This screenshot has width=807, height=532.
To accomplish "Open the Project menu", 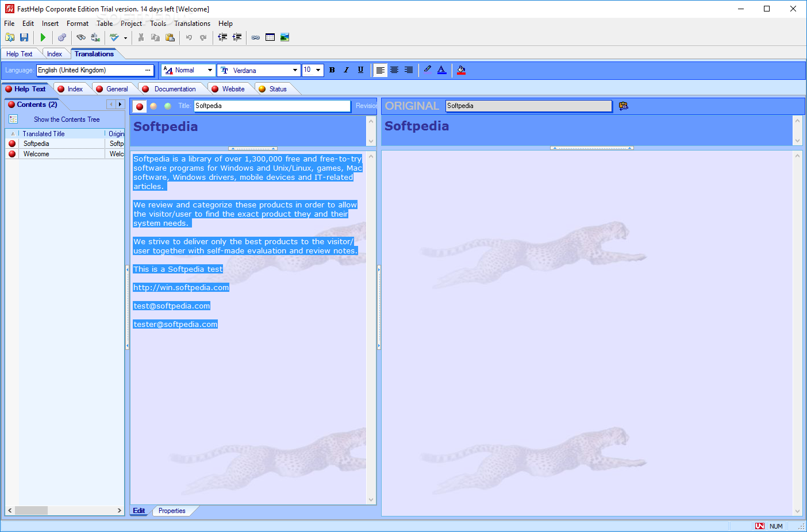I will click(x=131, y=24).
